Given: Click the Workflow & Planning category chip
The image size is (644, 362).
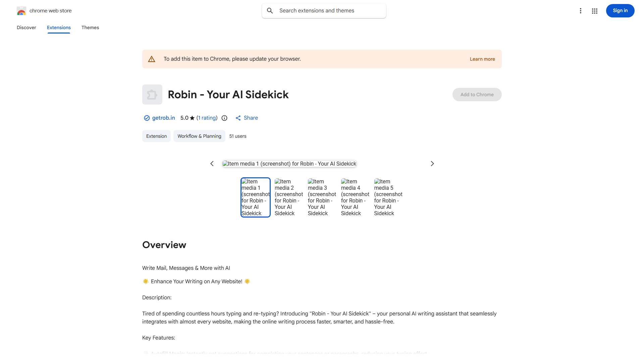Looking at the screenshot, I should pyautogui.click(x=199, y=136).
